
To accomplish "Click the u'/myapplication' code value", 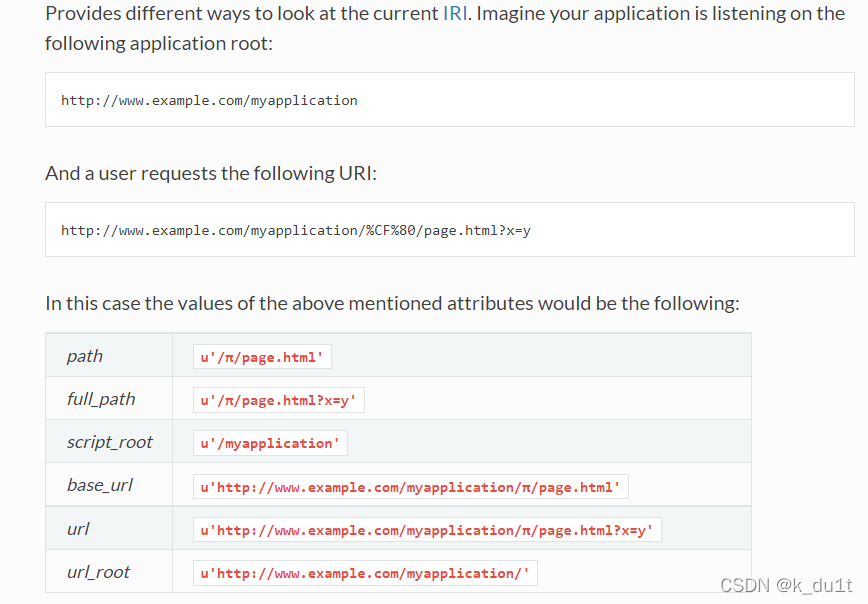I will click(x=270, y=443).
